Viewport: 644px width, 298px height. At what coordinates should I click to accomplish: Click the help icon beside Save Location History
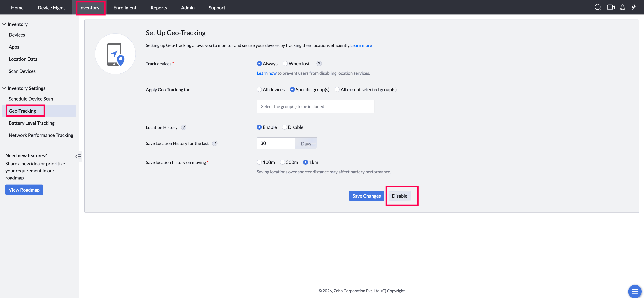[215, 143]
